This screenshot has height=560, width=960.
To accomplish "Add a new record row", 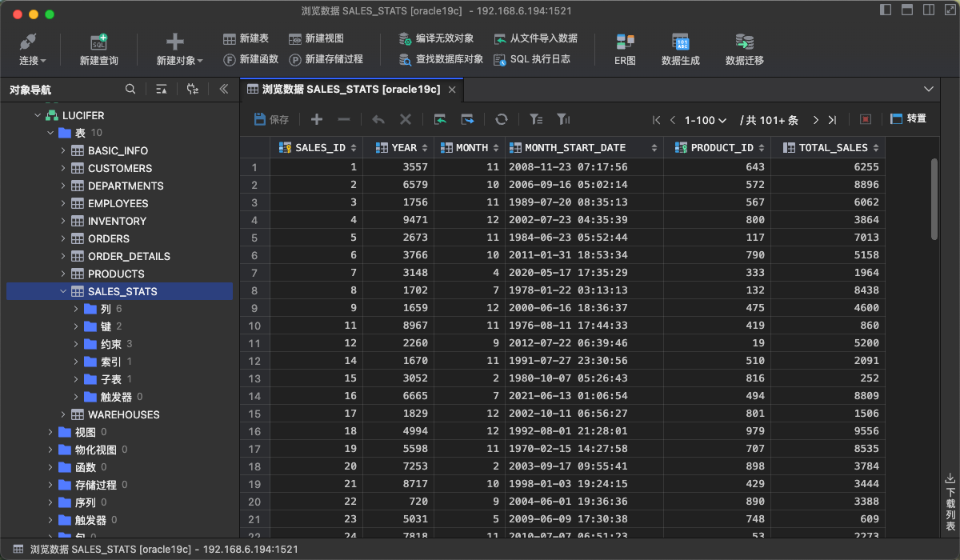I will [315, 118].
